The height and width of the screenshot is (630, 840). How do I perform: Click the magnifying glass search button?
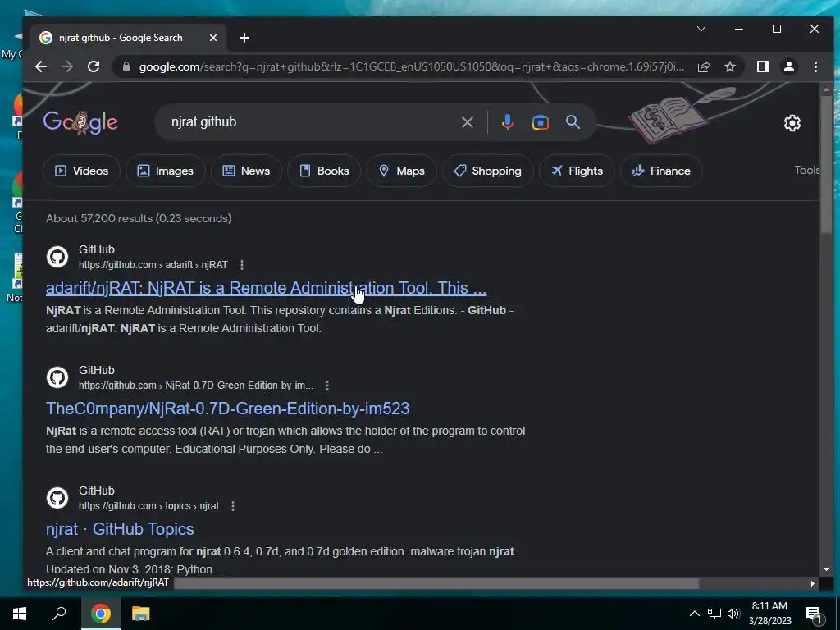pos(573,122)
